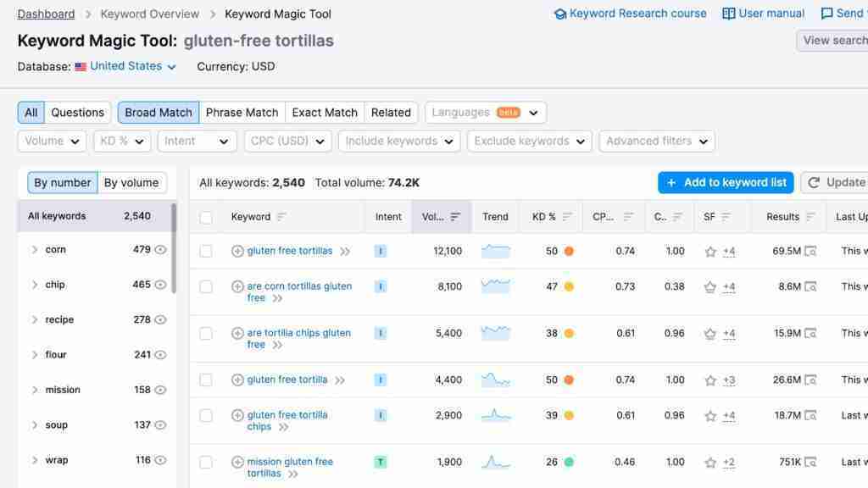Click the keyword groups panel scrollbar
The width and height of the screenshot is (868, 488).
[x=174, y=248]
